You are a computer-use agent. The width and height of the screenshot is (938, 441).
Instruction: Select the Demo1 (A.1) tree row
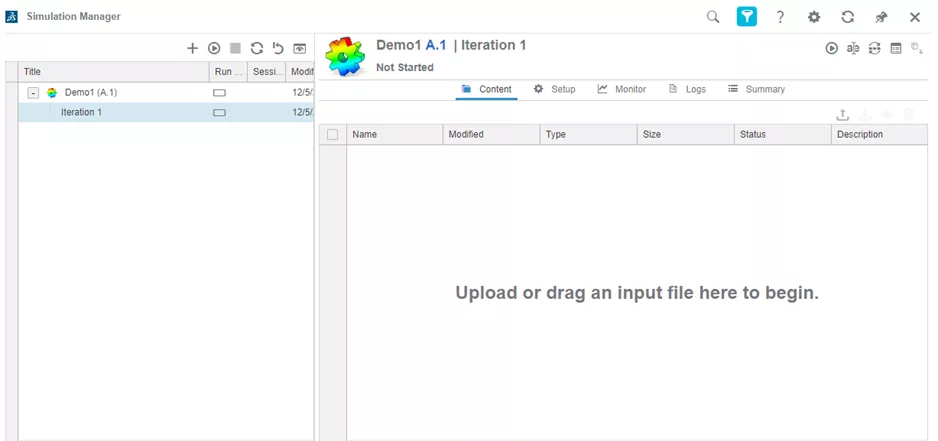tap(166, 93)
